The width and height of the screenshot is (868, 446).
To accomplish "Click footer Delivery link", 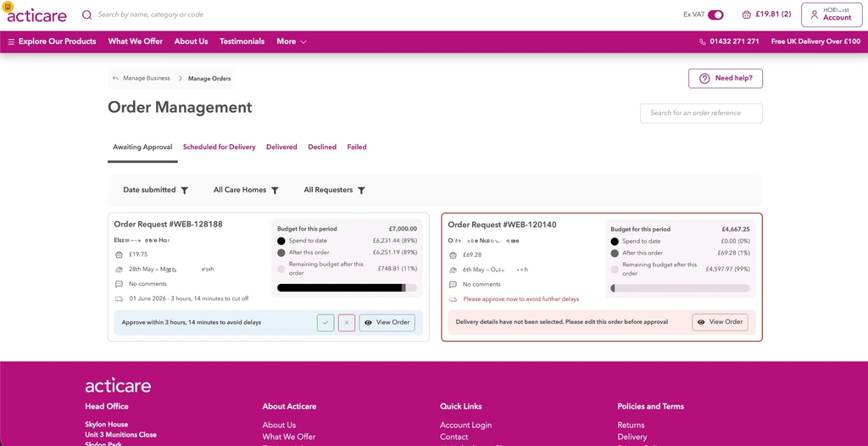I will click(x=632, y=438).
